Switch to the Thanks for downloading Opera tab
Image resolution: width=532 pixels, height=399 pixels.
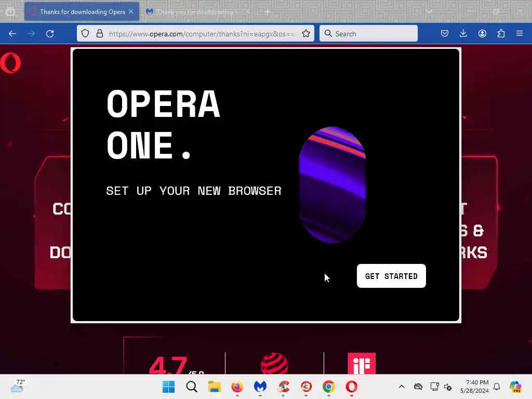[82, 12]
